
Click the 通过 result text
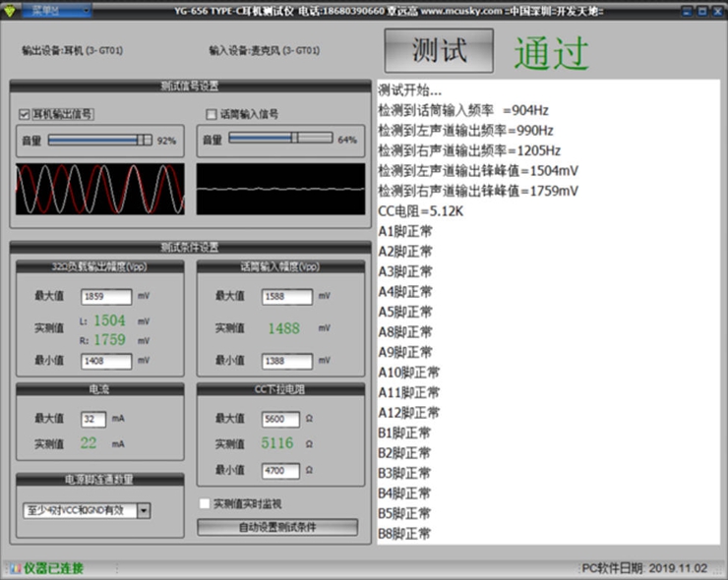click(x=552, y=52)
